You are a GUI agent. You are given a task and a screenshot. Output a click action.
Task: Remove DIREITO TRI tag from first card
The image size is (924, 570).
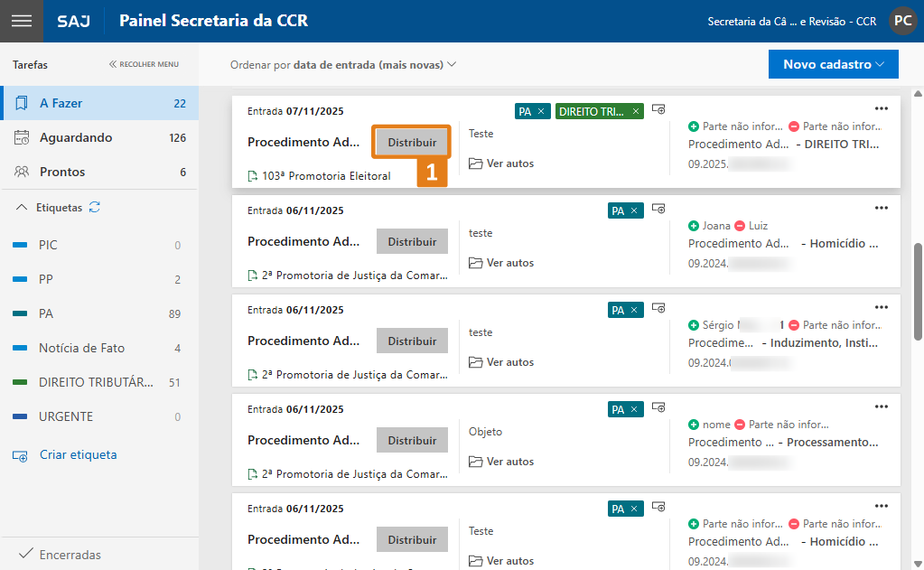[636, 111]
